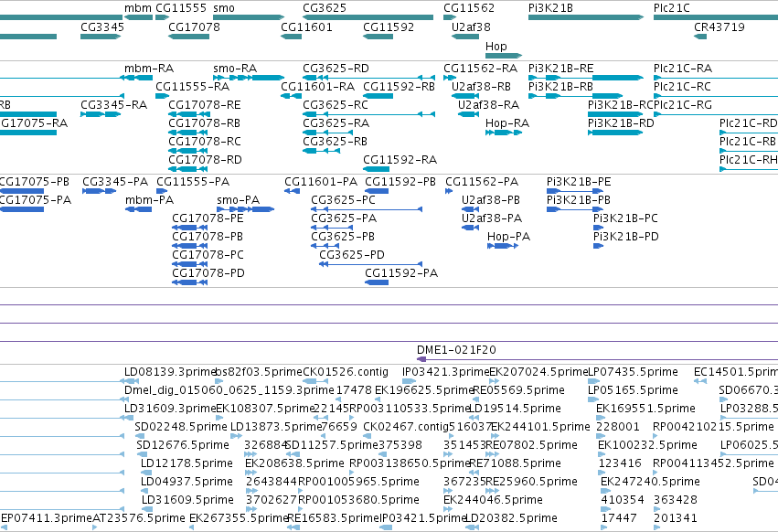Select transcript CG3625-RC
The height and width of the screenshot is (532, 778).
coord(369,114)
